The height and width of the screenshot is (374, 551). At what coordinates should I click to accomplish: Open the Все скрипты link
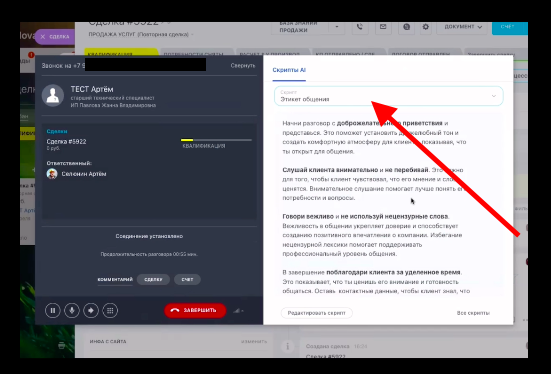click(x=473, y=313)
